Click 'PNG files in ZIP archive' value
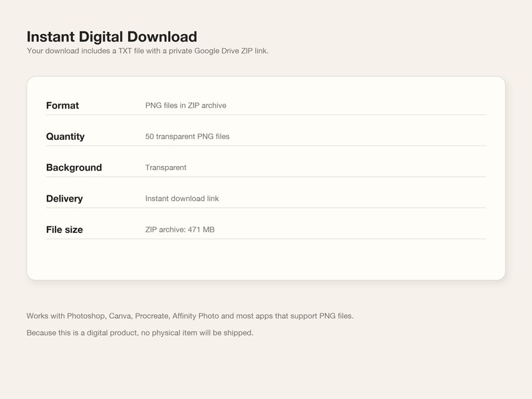This screenshot has height=399, width=532. [186, 105]
